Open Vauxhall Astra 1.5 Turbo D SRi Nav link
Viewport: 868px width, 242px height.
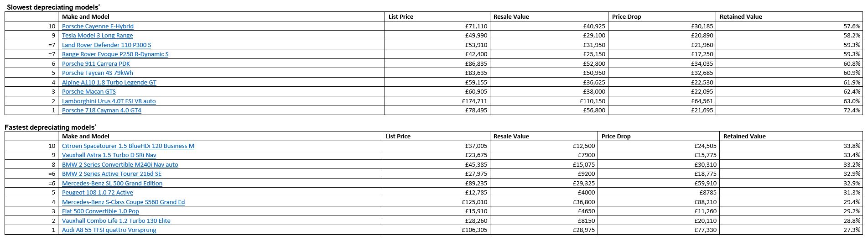point(109,155)
